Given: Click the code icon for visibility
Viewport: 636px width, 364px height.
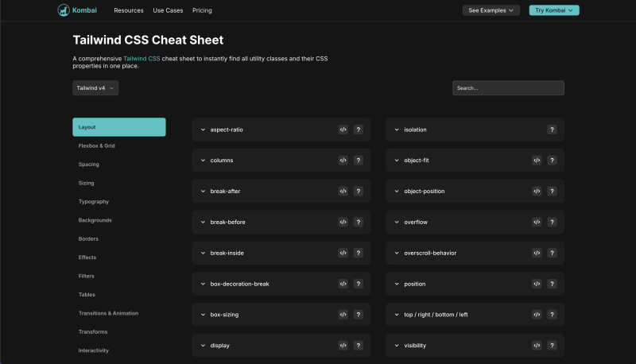Looking at the screenshot, I should [x=537, y=346].
